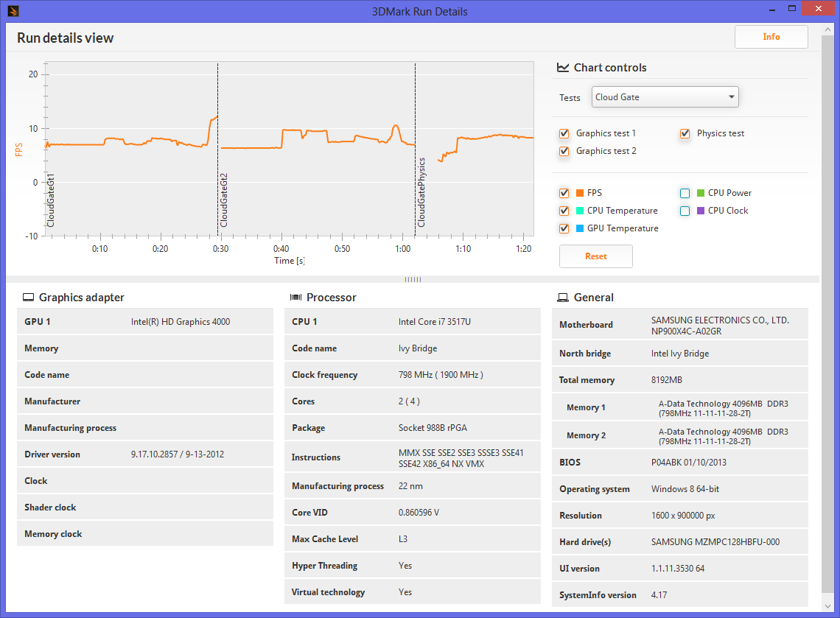This screenshot has width=840, height=618.
Task: Minimize the 3DMark Run Details window
Action: pos(772,9)
